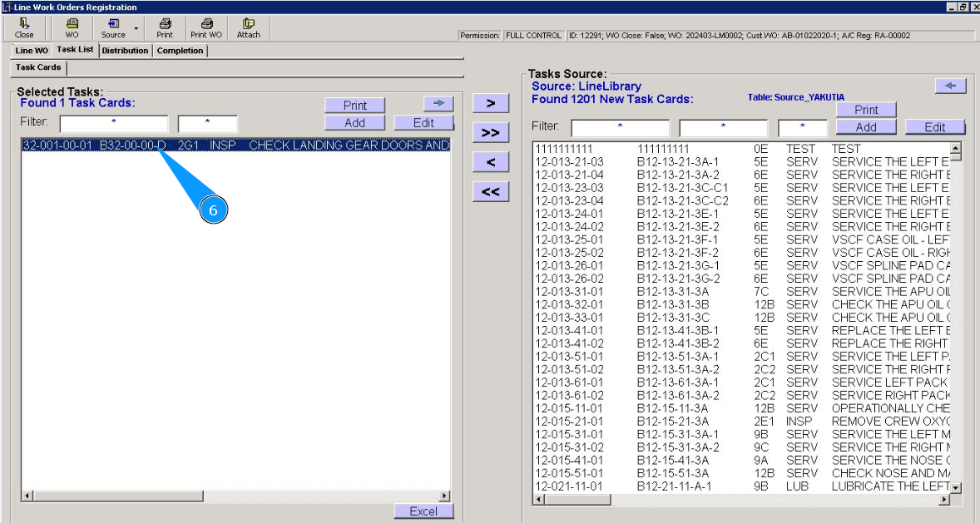Click first Filter field in Selected Tasks
This screenshot has height=523, width=980.
[114, 123]
